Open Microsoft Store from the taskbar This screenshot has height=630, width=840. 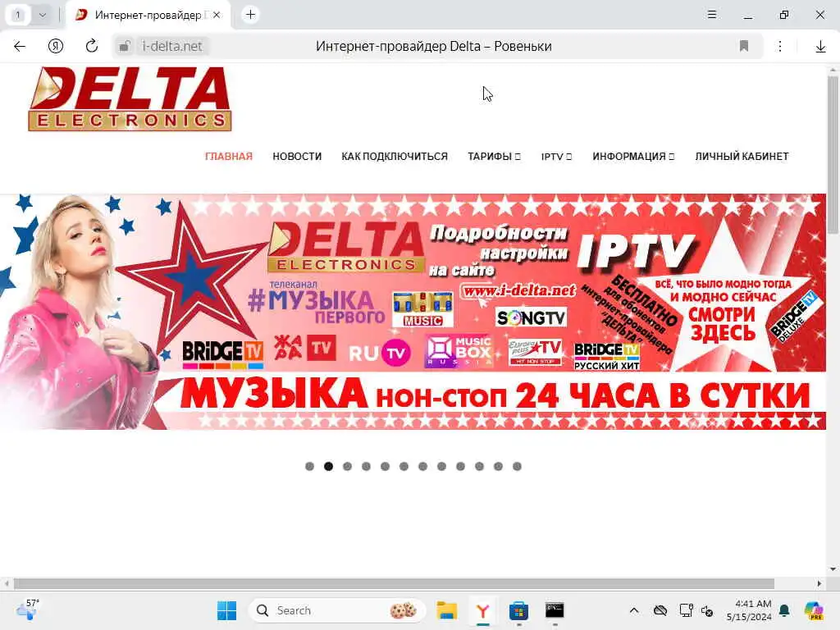coord(518,610)
